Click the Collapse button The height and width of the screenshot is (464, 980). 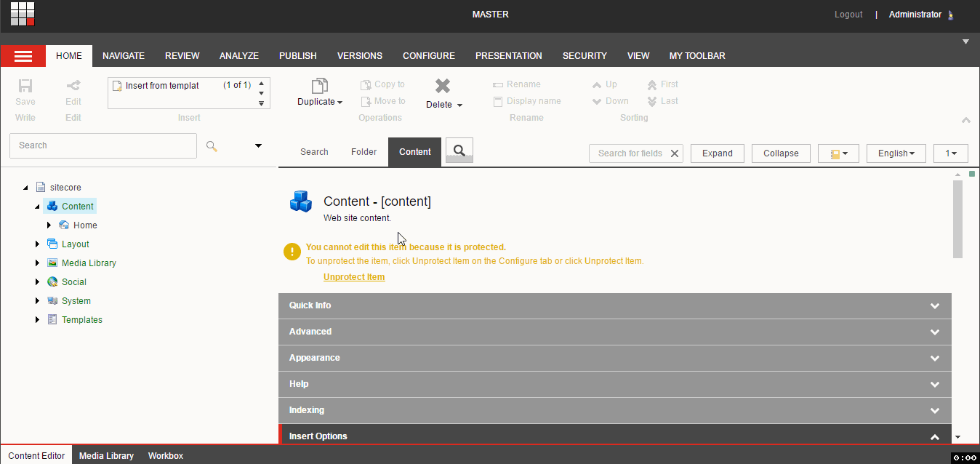click(x=781, y=153)
